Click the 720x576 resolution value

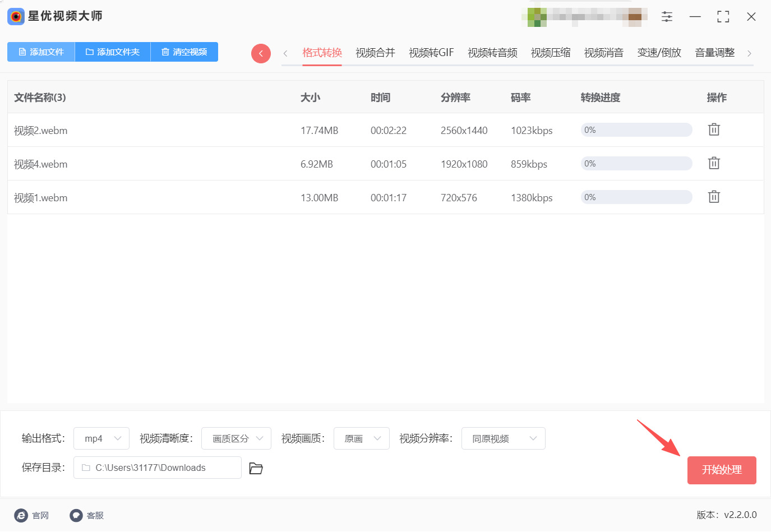click(x=459, y=198)
